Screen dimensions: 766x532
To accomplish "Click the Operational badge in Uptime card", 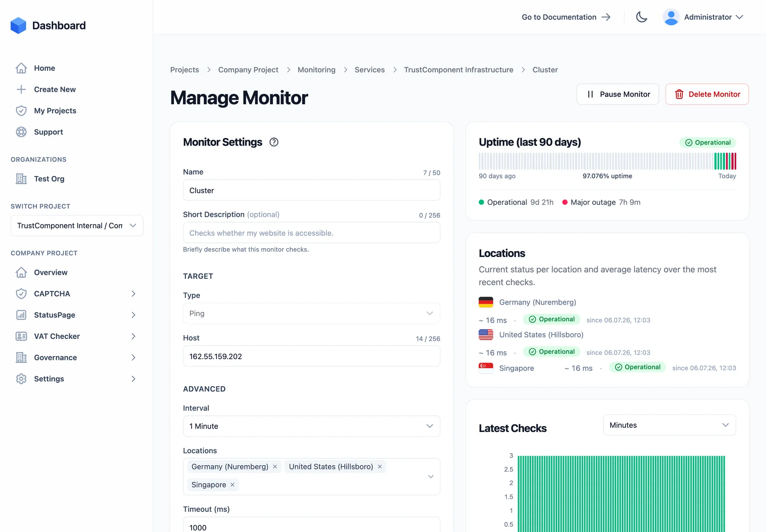I will click(708, 143).
